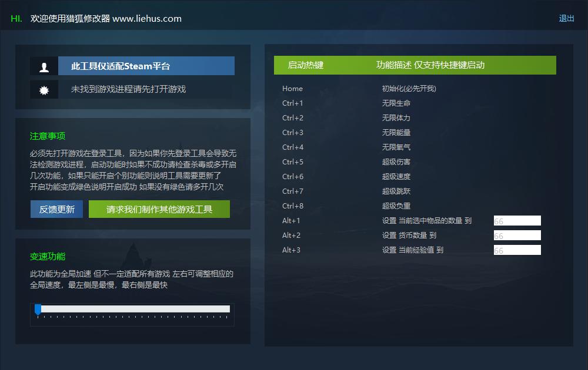The image size is (588, 370).
Task: Click the speed slider blue handle
Action: (x=38, y=310)
